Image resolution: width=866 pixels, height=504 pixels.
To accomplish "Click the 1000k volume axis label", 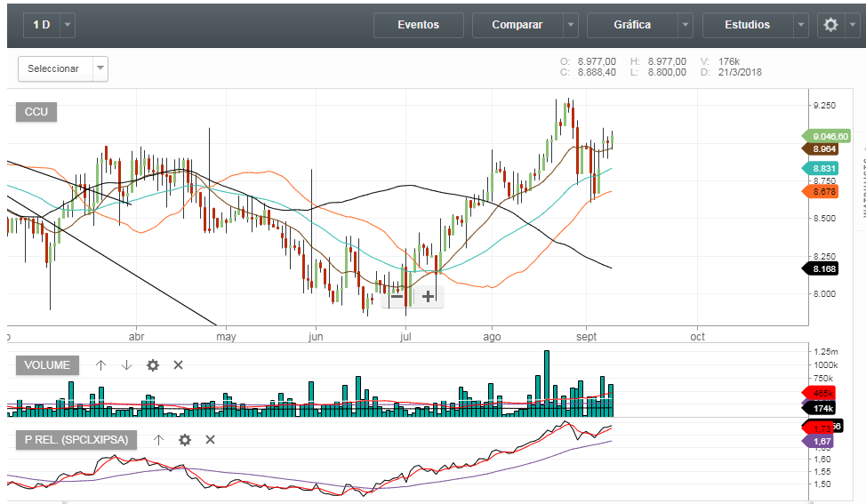I will pyautogui.click(x=825, y=365).
